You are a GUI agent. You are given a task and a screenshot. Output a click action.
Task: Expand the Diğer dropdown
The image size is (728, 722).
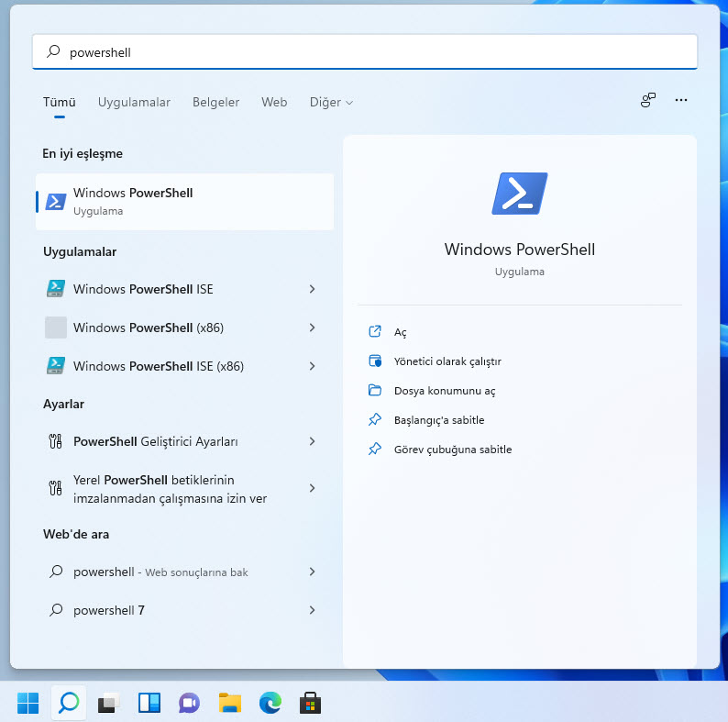tap(332, 102)
